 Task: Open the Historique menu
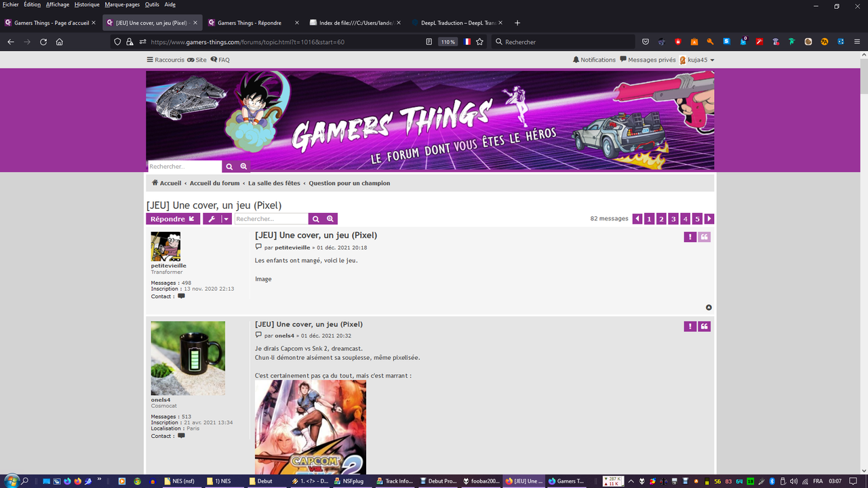[x=87, y=4]
